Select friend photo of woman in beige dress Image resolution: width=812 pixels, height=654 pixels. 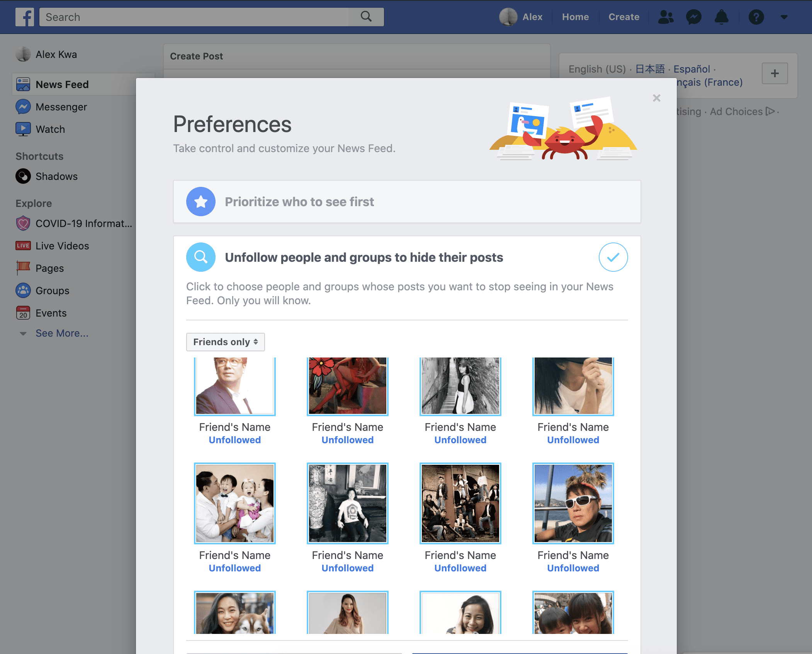[348, 612]
